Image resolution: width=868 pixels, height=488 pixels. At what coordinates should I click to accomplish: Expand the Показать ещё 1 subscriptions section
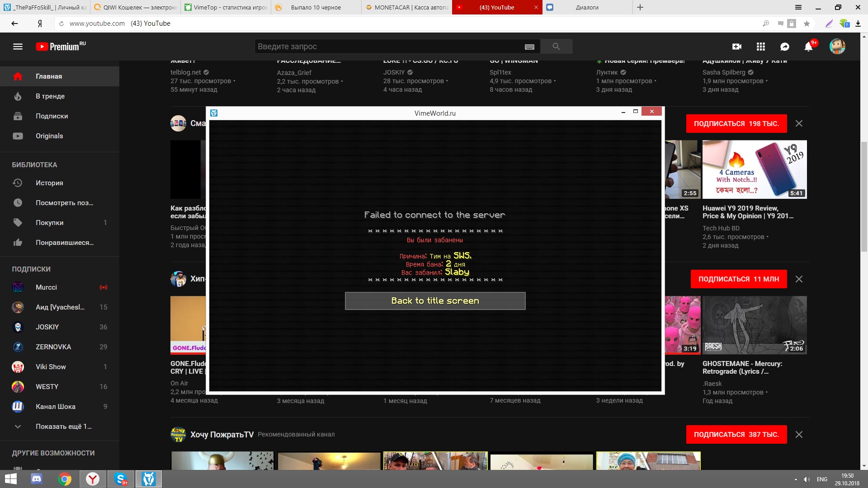pos(63,427)
